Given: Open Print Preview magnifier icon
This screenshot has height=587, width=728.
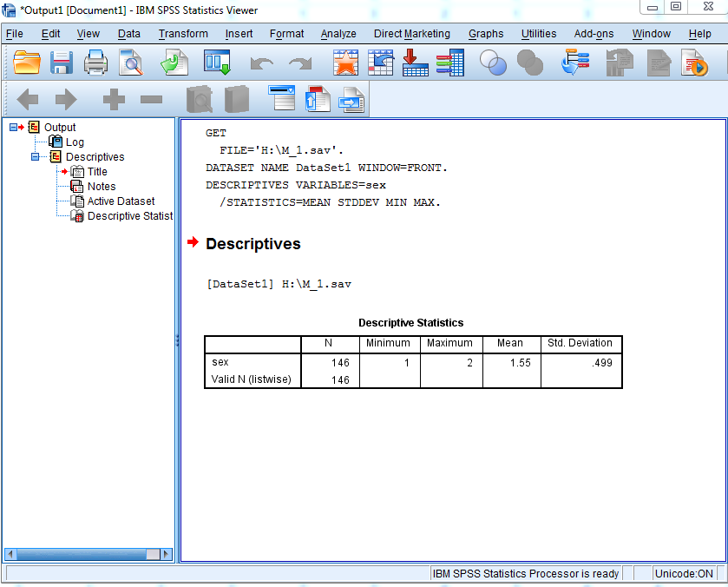Looking at the screenshot, I should [x=131, y=63].
